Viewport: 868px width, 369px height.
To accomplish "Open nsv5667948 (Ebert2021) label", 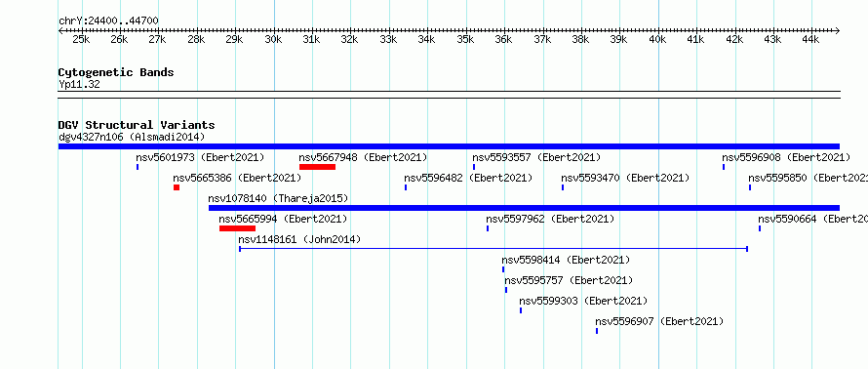I will pos(363,157).
